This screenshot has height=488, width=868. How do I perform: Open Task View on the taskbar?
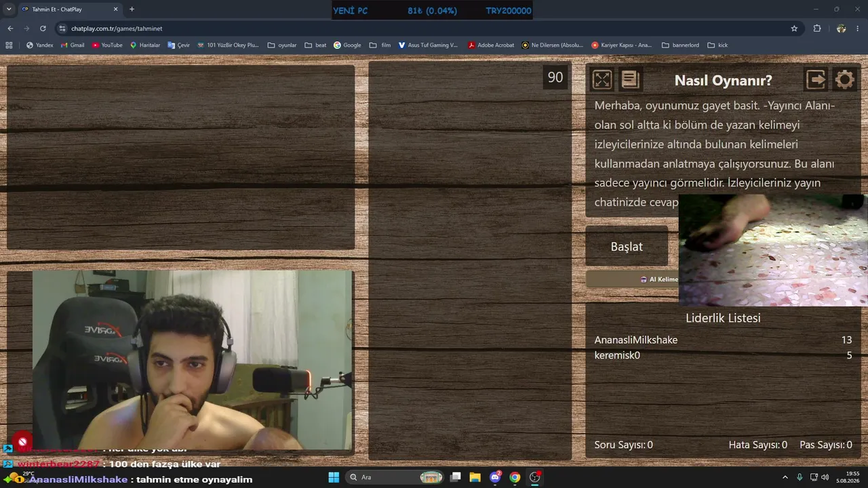[456, 477]
